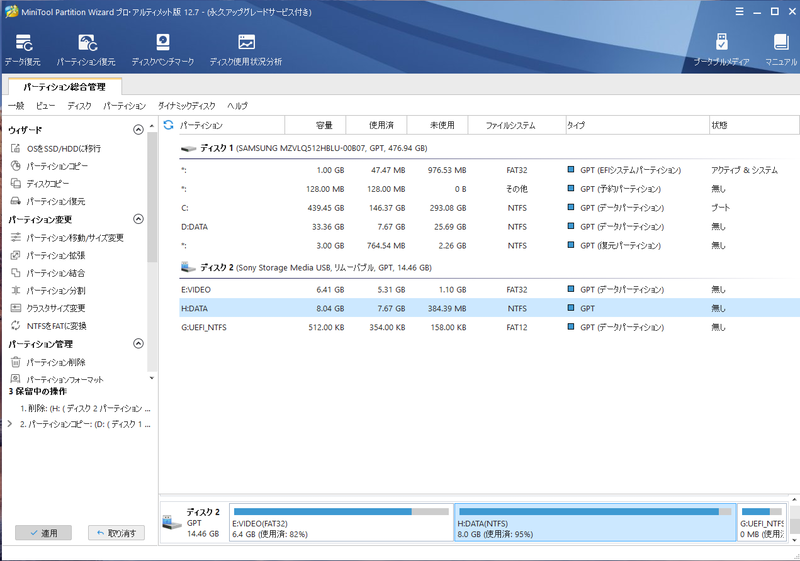Select E:VIDEO(FAT32) block in disk map
The image size is (800, 561).
[341, 522]
